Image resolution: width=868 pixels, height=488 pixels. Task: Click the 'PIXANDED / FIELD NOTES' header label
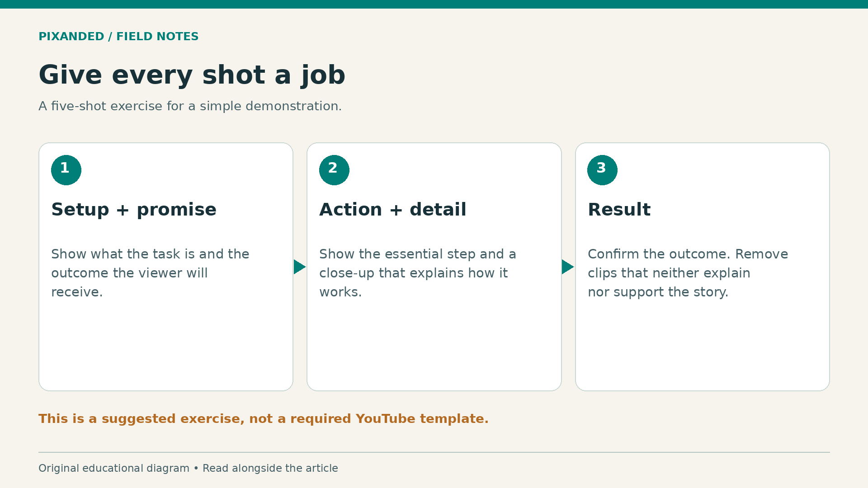click(118, 37)
